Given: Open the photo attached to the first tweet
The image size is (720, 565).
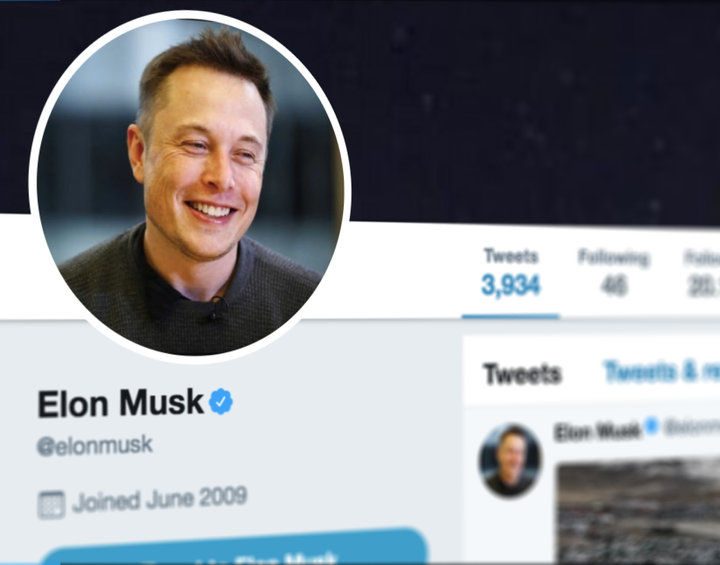Looking at the screenshot, I should (638, 512).
